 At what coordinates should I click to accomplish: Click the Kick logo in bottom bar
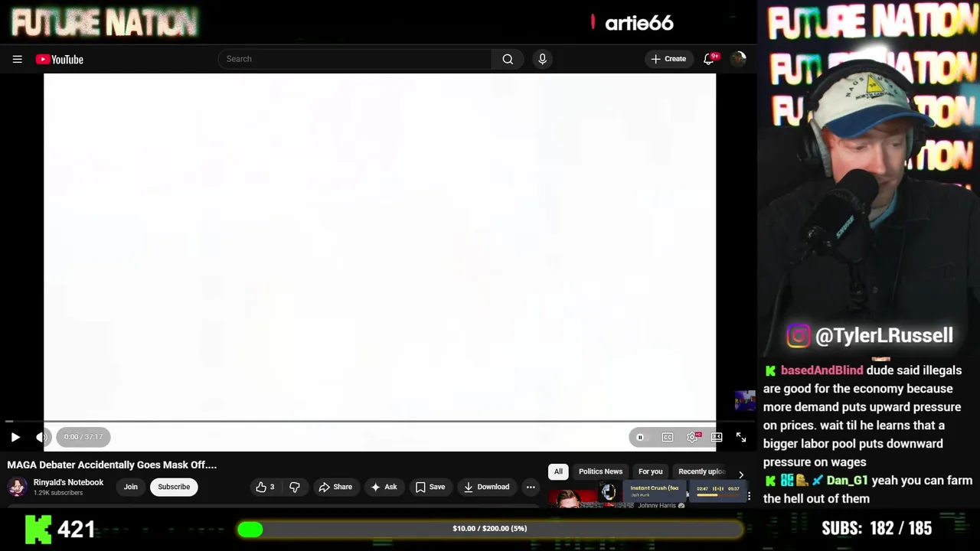click(38, 529)
